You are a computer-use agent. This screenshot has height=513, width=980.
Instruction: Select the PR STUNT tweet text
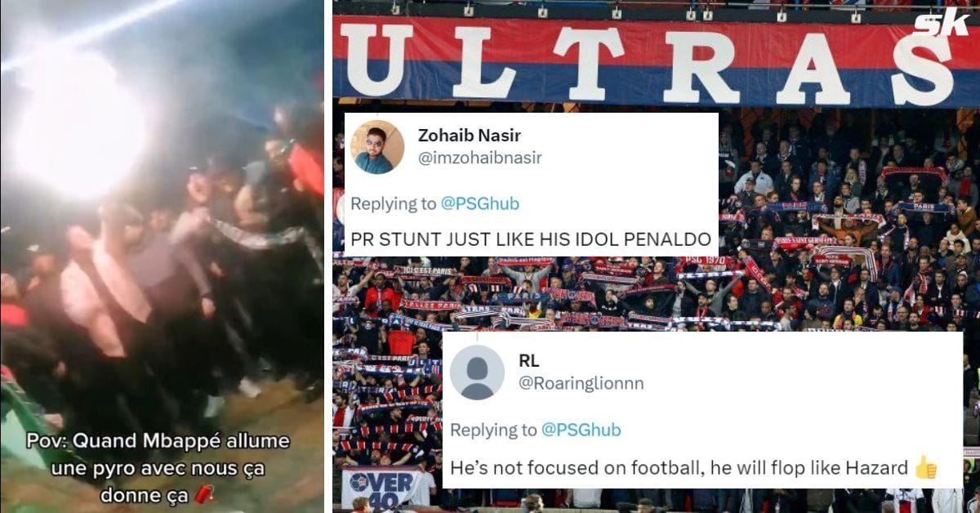527,242
